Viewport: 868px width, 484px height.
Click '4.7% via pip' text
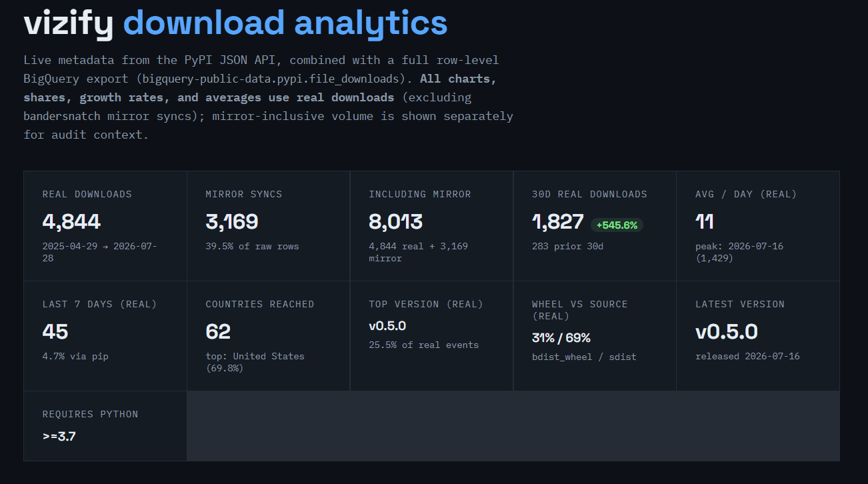click(x=75, y=356)
